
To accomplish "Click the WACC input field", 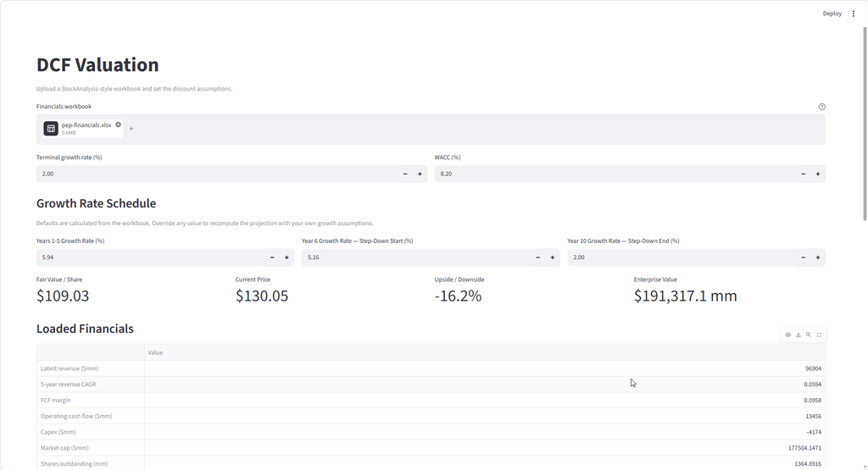I will tap(615, 174).
